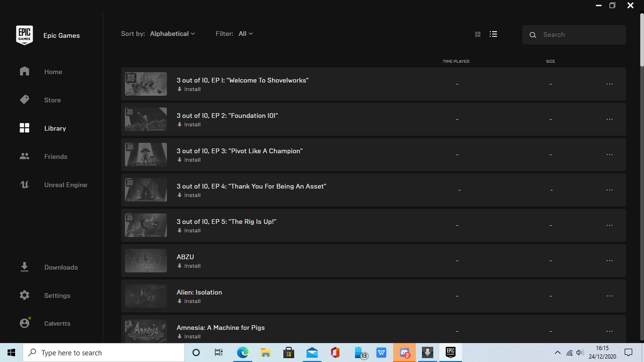This screenshot has height=362, width=644.
Task: Open the Sort by Alphabetical dropdown
Action: point(172,34)
